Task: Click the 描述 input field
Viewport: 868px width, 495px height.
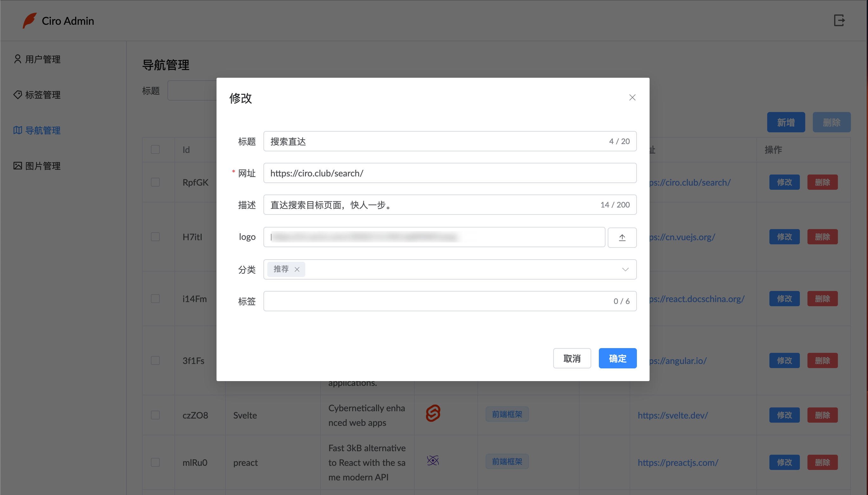Action: click(x=450, y=205)
